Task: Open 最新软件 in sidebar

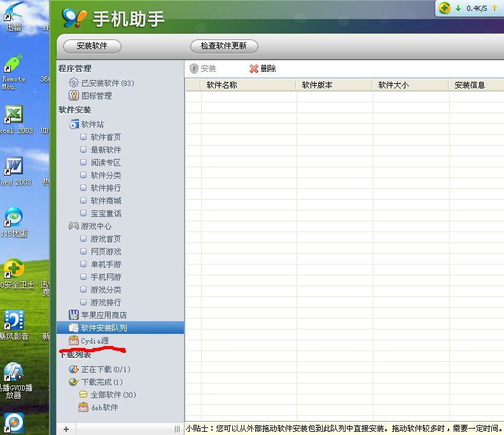Action: click(101, 149)
